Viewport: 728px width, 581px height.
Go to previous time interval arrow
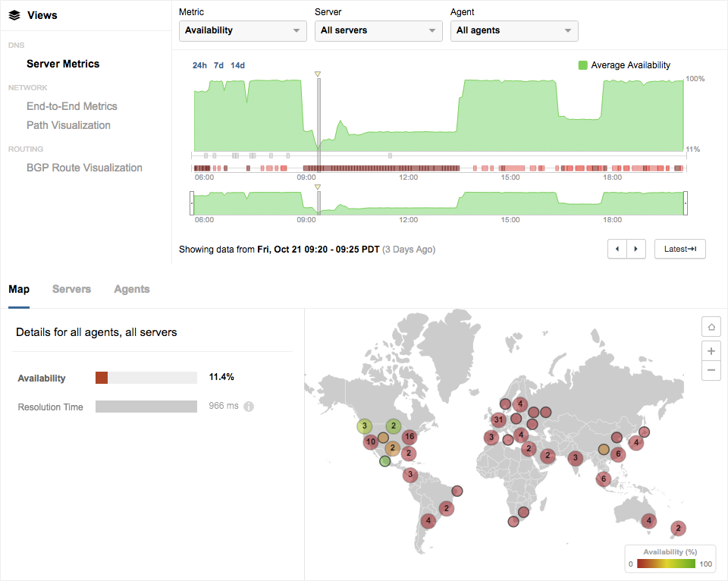[x=617, y=249]
